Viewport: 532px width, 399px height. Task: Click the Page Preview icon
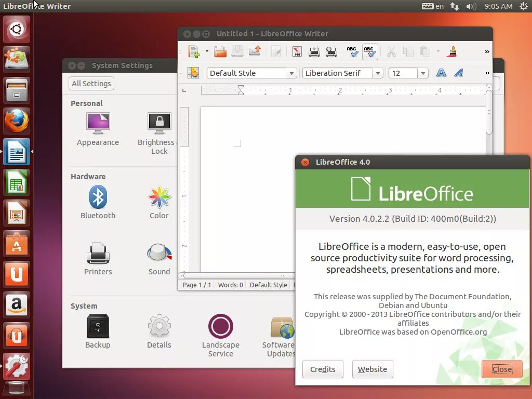click(x=331, y=51)
